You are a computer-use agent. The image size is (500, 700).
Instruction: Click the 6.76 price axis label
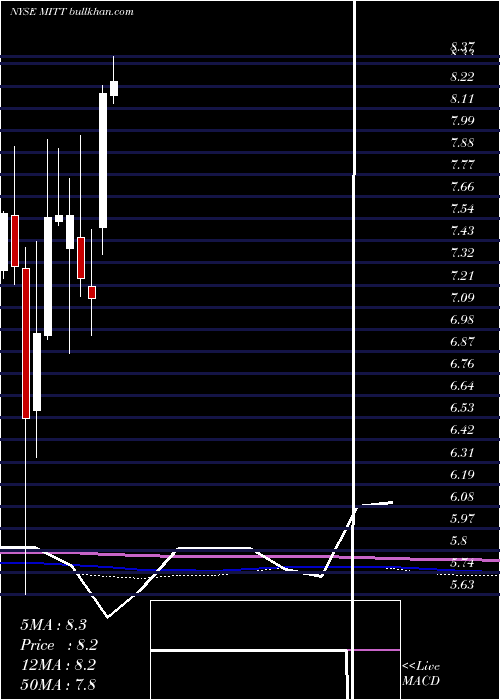(462, 364)
